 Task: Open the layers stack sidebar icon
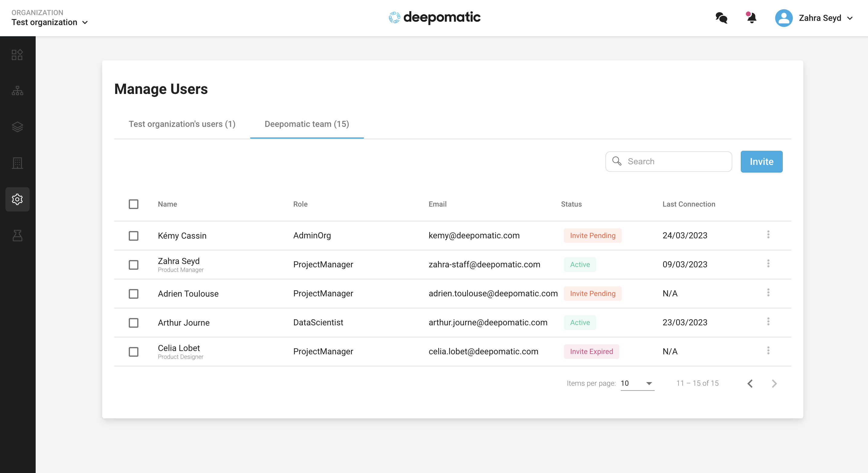coord(17,127)
